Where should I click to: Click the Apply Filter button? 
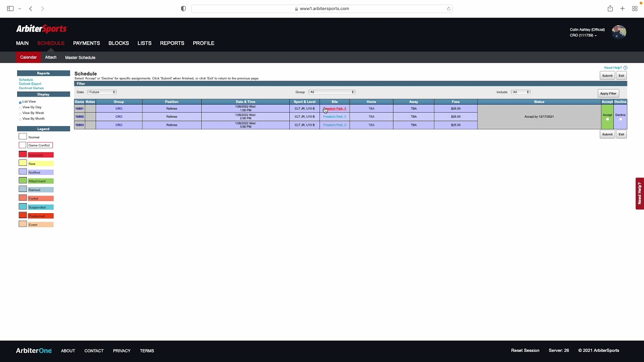click(608, 94)
